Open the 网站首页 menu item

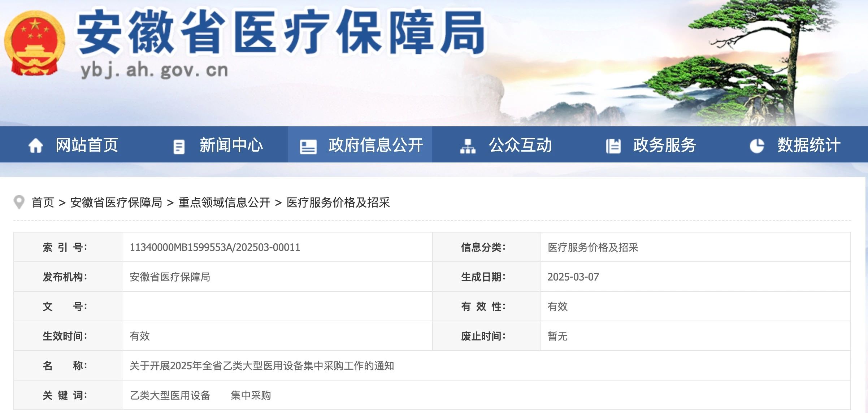[87, 145]
